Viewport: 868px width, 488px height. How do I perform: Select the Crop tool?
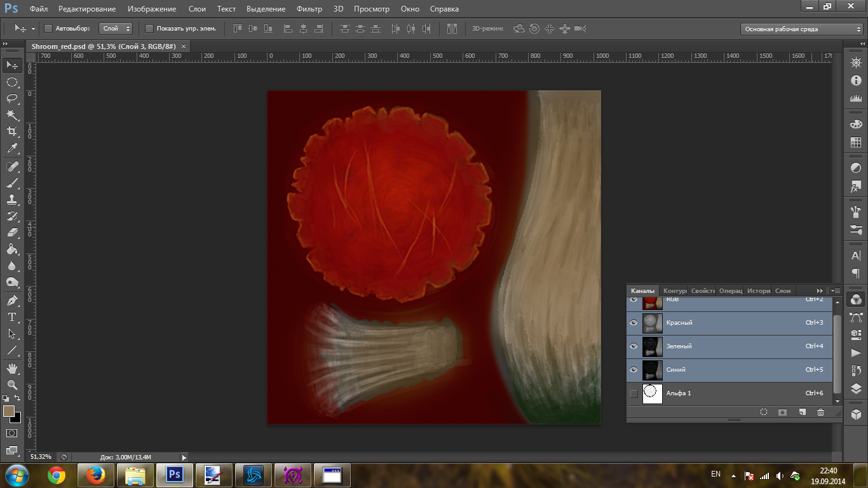(x=12, y=132)
